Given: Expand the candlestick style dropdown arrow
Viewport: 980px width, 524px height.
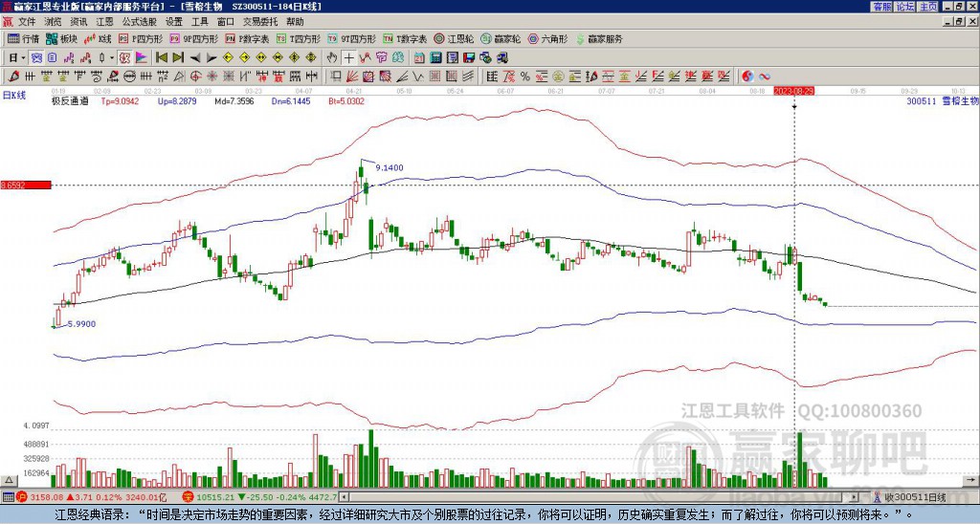Looking at the screenshot, I should (x=112, y=58).
